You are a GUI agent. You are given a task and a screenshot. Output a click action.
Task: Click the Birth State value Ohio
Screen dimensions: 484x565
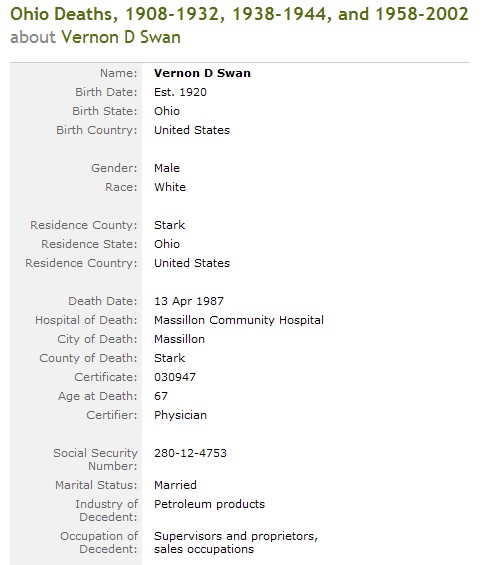tap(167, 111)
